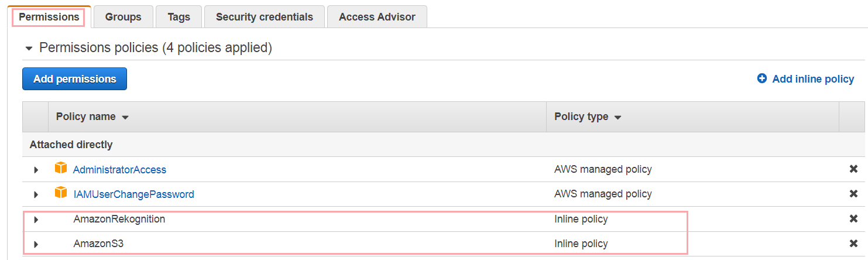Sort by Policy name column
Viewport: 868px width, 260px height.
tap(92, 117)
